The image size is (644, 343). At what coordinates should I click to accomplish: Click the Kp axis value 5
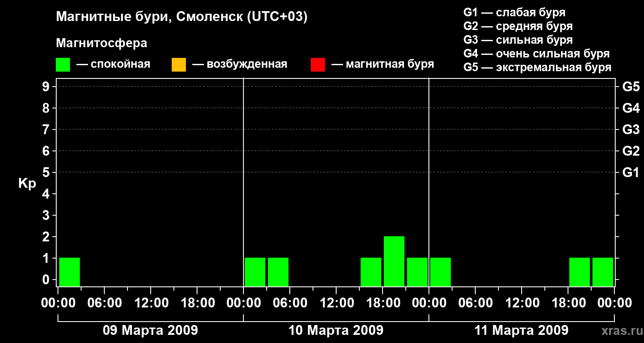coord(47,172)
